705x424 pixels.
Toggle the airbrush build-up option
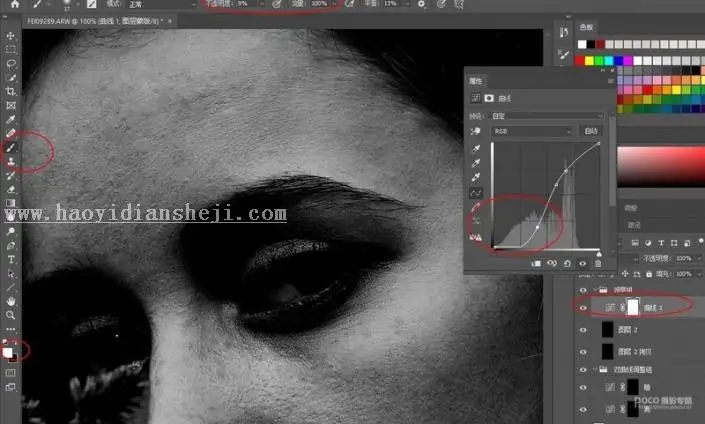tap(349, 4)
